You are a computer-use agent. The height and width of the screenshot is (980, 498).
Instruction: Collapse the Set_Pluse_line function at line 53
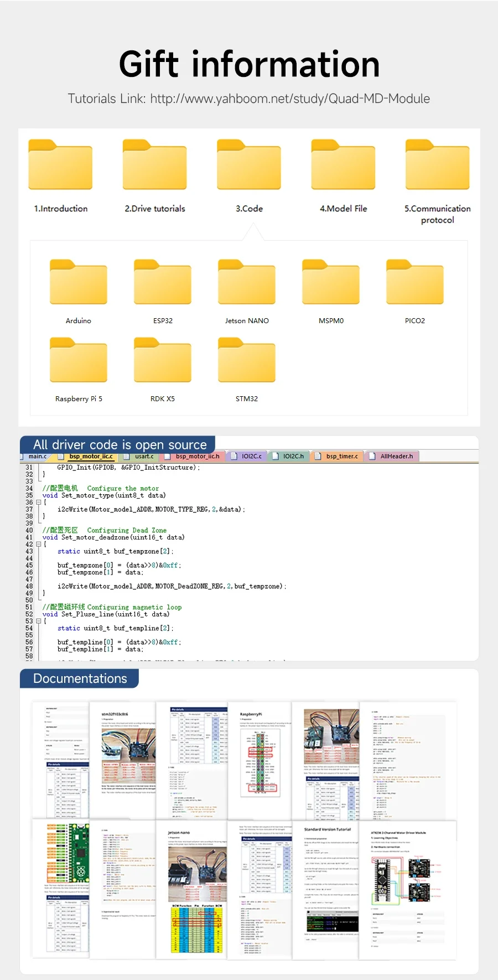tap(39, 621)
